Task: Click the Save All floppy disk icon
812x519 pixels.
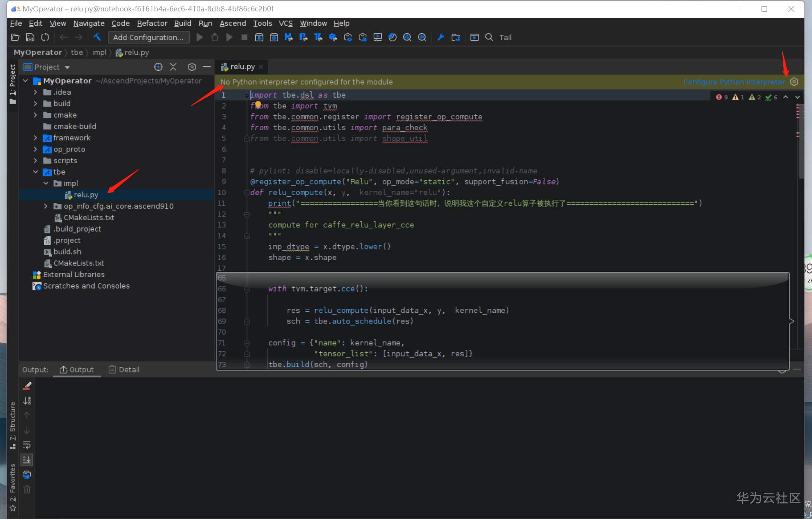Action: pos(30,37)
